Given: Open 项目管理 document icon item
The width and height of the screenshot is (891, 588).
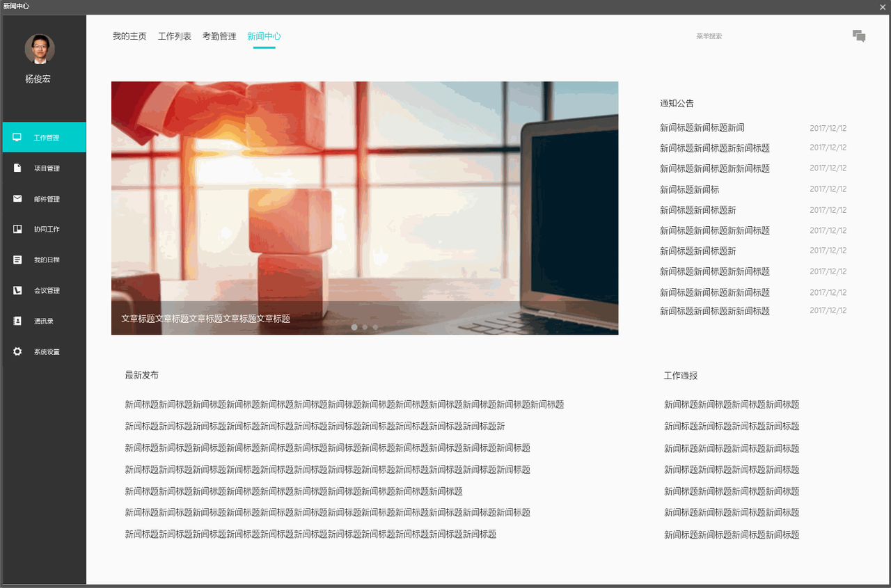Looking at the screenshot, I should pyautogui.click(x=45, y=168).
